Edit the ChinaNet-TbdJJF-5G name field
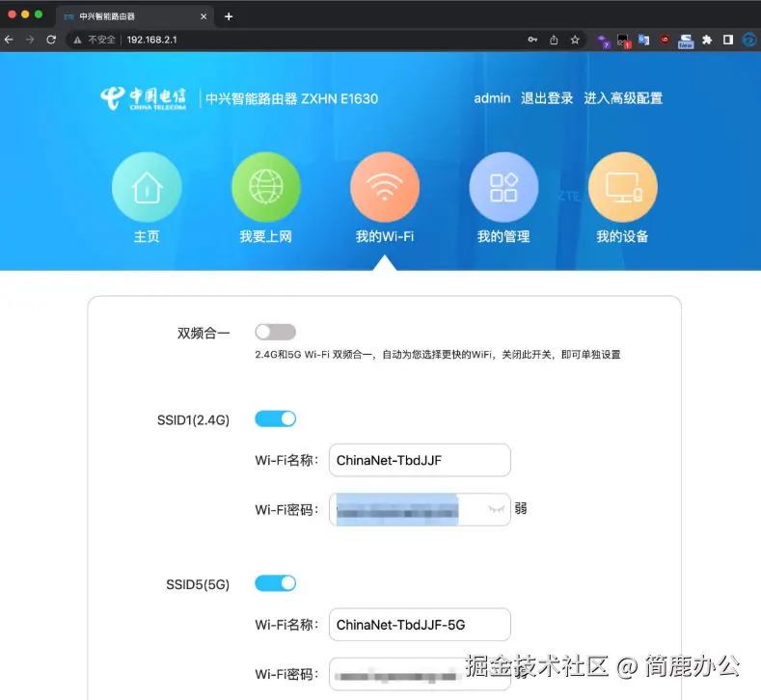Image resolution: width=761 pixels, height=700 pixels. click(x=420, y=625)
